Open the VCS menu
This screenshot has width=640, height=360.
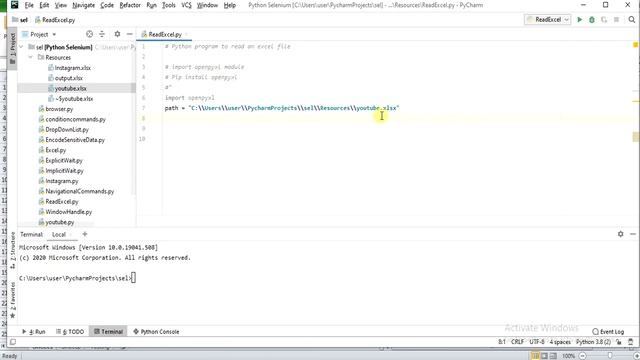tap(186, 5)
